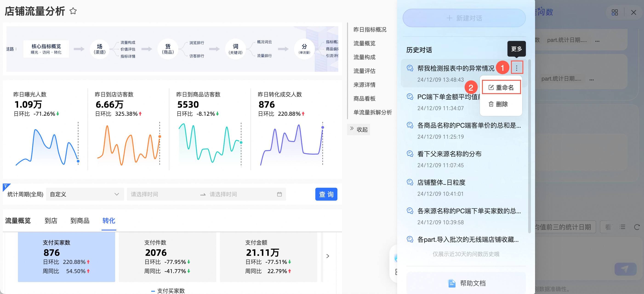Click the right arrow to see more metric cards
644x294 pixels.
pos(328,256)
